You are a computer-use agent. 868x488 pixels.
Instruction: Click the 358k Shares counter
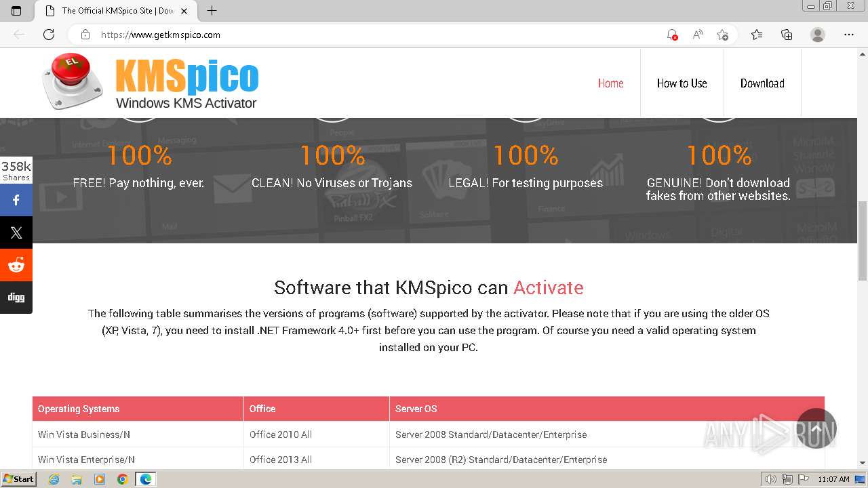point(16,170)
